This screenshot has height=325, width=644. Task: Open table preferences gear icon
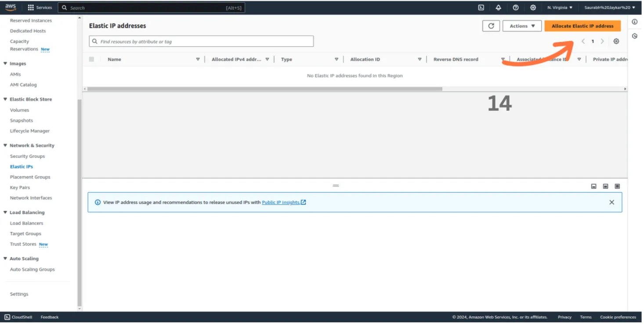(x=616, y=41)
